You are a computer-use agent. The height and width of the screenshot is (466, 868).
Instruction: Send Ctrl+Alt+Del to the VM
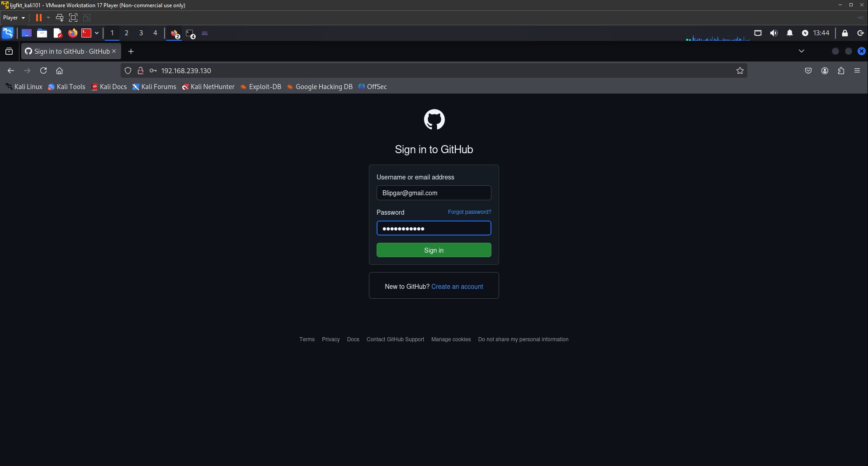[x=60, y=18]
